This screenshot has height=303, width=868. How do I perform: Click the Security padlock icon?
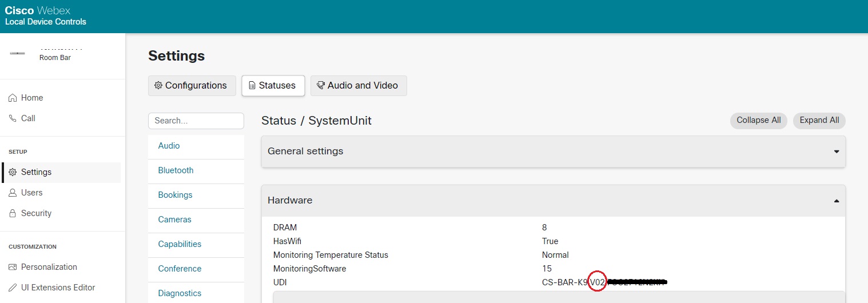[x=13, y=213]
